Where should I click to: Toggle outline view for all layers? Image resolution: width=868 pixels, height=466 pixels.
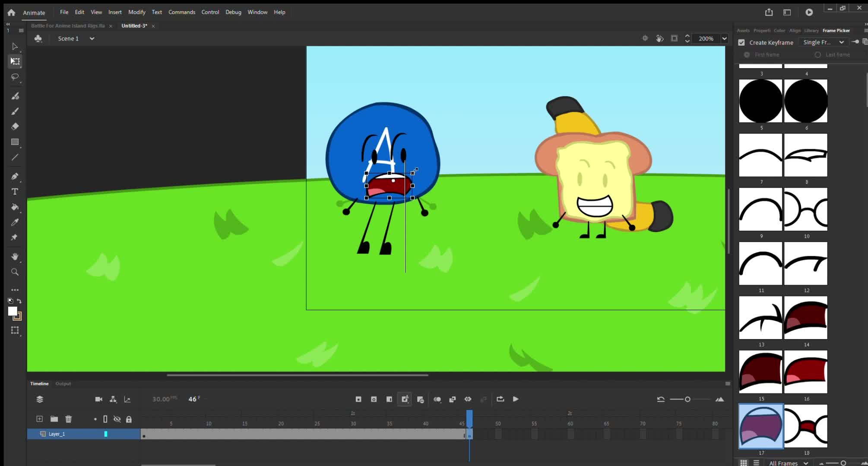point(105,419)
